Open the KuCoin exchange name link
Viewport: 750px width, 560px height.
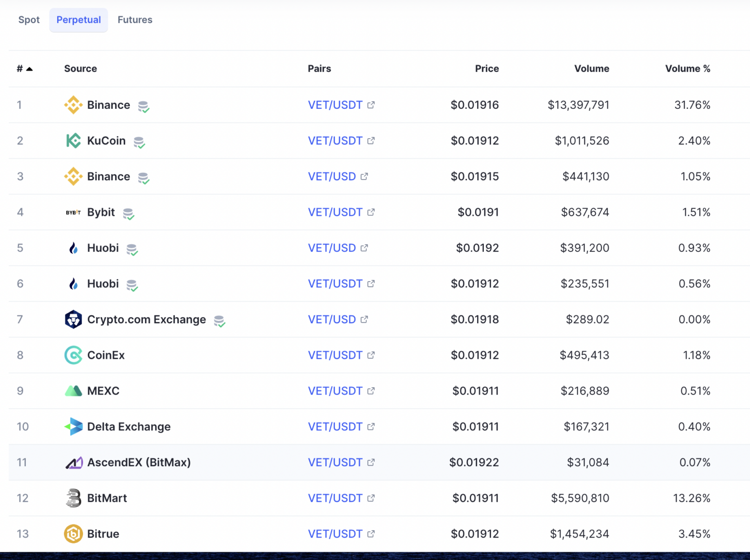[x=106, y=141]
